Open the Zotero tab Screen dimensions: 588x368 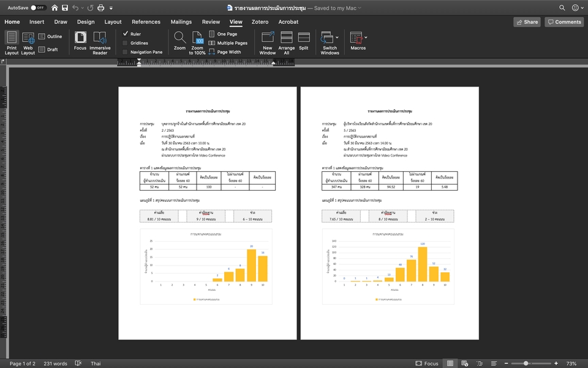point(260,22)
